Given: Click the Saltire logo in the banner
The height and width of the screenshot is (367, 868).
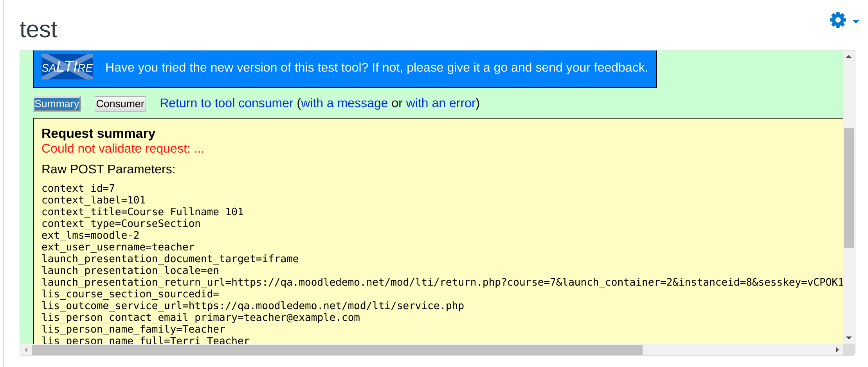Looking at the screenshot, I should [67, 67].
